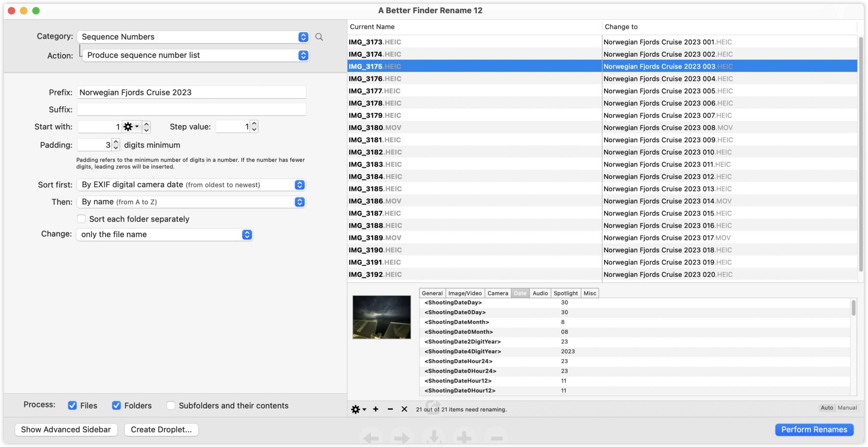Image resolution: width=868 pixels, height=447 pixels.
Task: Click the plus icon to add files
Action: coord(376,409)
